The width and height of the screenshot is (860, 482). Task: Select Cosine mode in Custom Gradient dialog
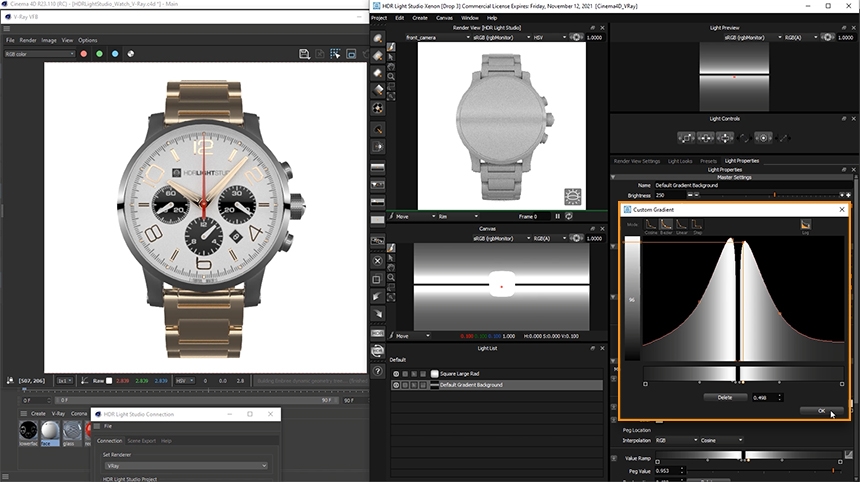(x=650, y=224)
